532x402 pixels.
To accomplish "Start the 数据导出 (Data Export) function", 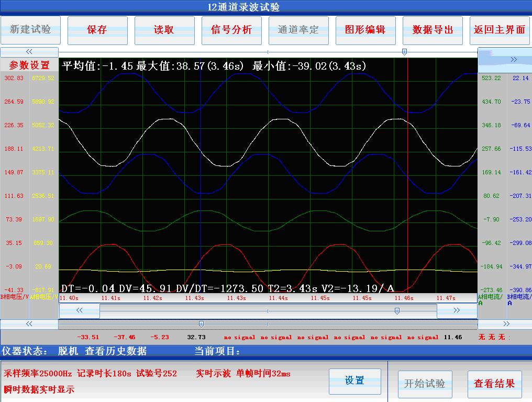I will pyautogui.click(x=433, y=30).
